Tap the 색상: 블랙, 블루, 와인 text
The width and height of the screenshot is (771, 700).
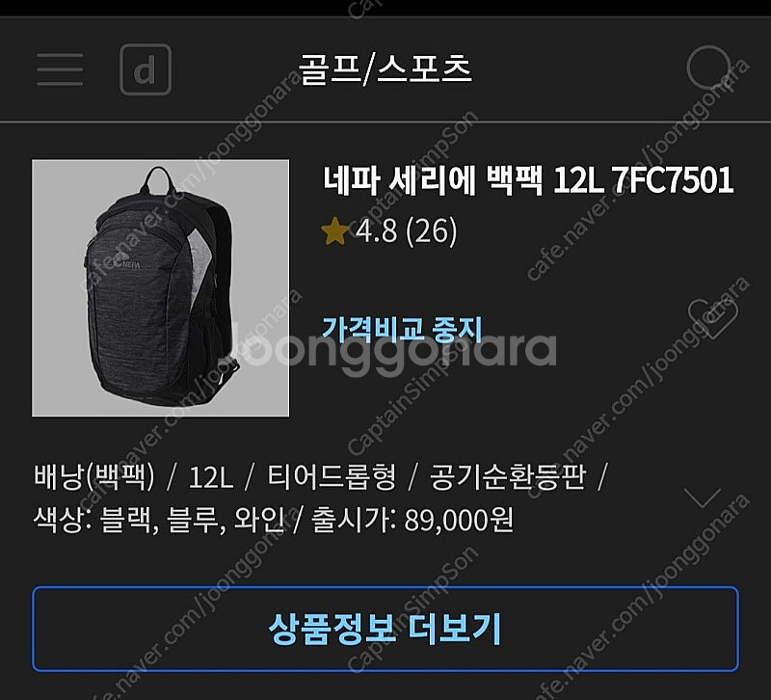pyautogui.click(x=159, y=520)
